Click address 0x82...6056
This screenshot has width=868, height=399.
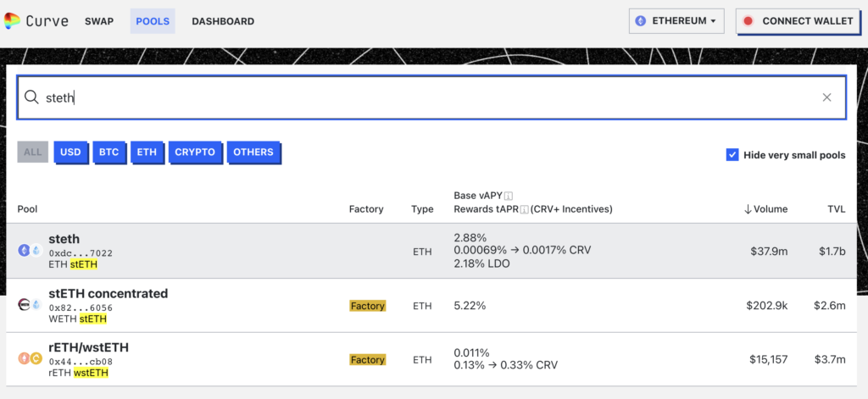[x=81, y=308]
